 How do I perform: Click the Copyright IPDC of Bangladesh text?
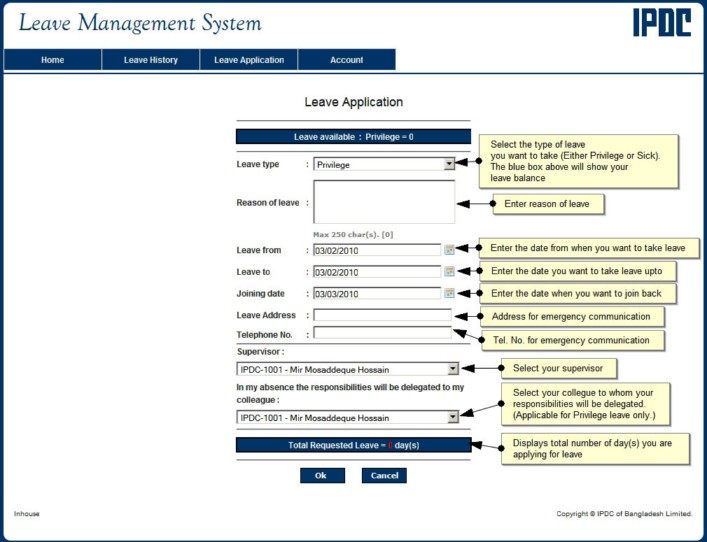(x=624, y=514)
